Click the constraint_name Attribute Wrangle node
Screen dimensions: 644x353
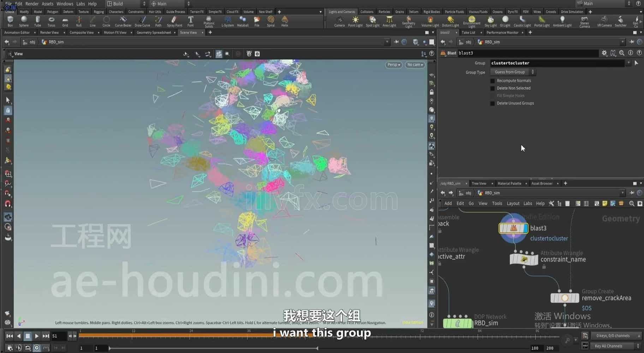click(524, 259)
